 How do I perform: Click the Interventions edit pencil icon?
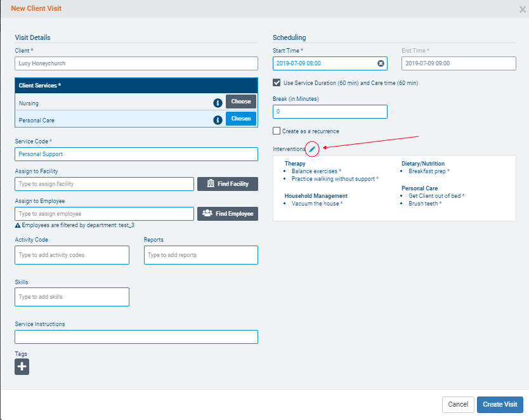(312, 149)
